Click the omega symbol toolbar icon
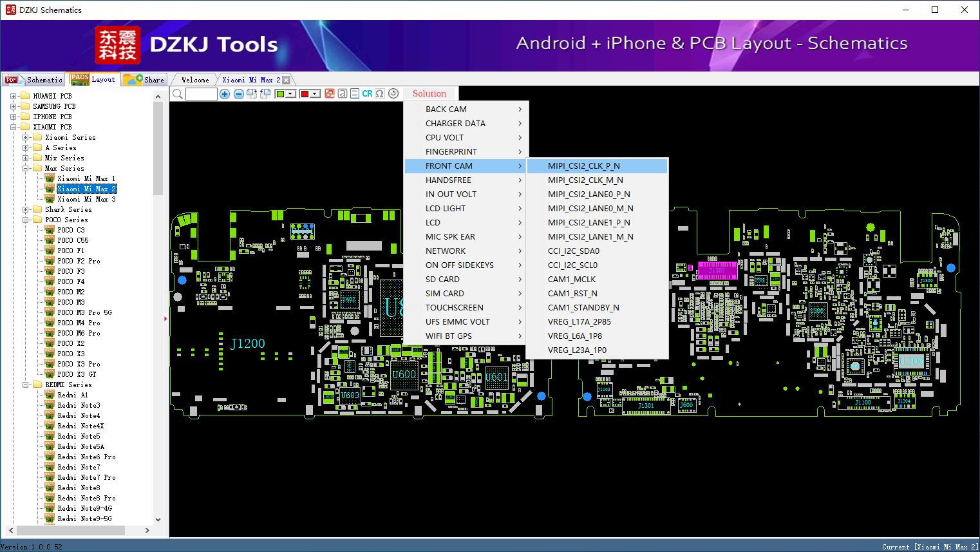Image resolution: width=980 pixels, height=552 pixels. click(380, 93)
